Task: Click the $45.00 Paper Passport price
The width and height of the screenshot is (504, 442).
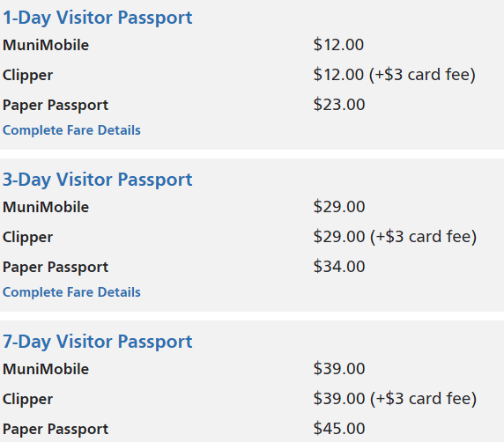Action: click(x=339, y=429)
